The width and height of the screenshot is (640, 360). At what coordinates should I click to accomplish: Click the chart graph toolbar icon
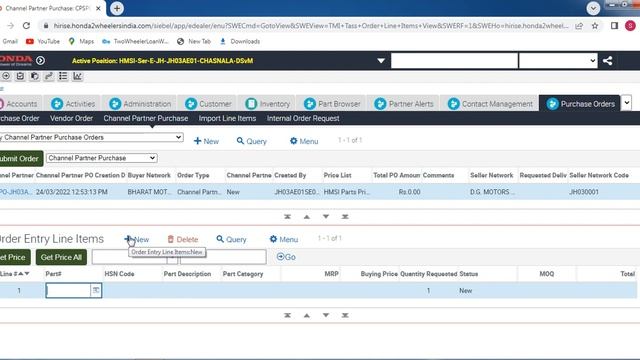pos(77,76)
